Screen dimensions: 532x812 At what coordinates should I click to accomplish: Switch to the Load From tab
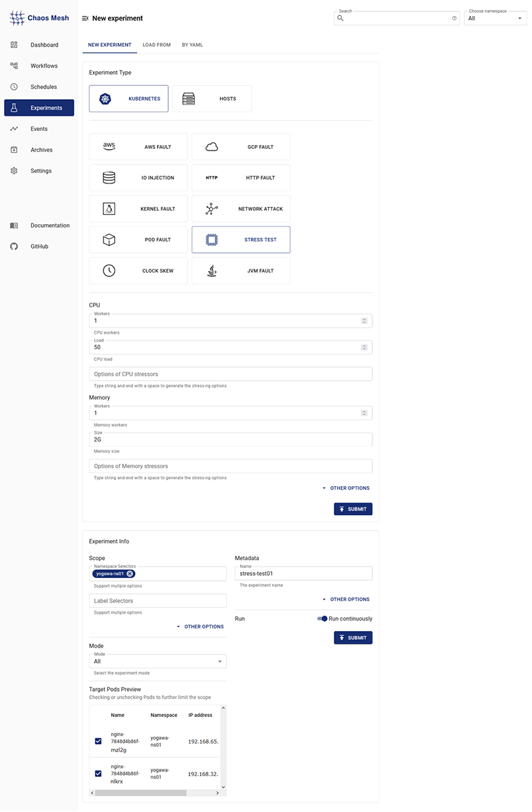point(157,45)
